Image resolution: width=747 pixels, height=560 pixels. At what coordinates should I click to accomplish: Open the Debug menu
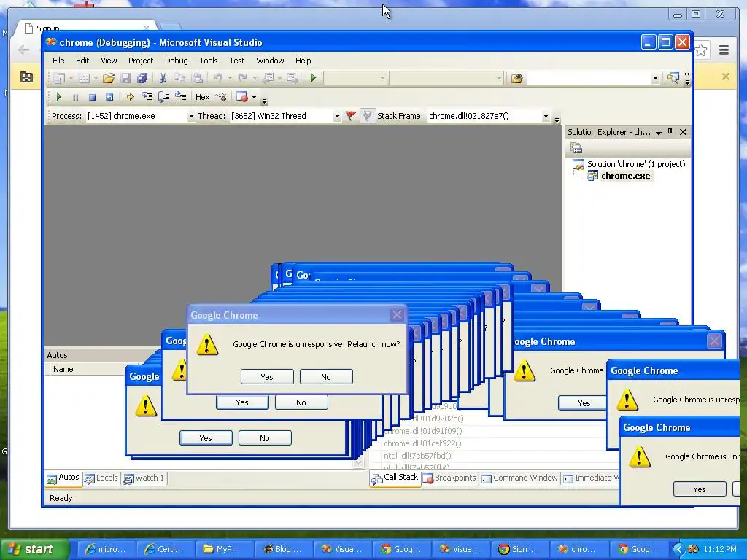click(177, 61)
